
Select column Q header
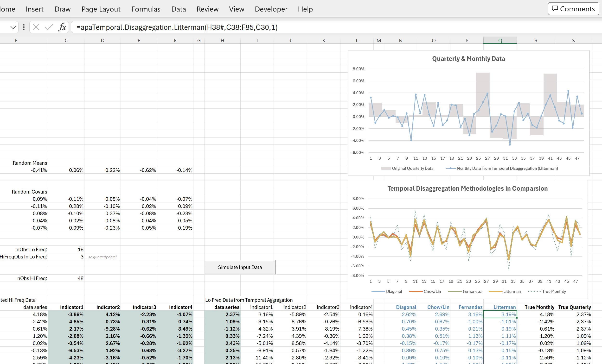click(500, 41)
